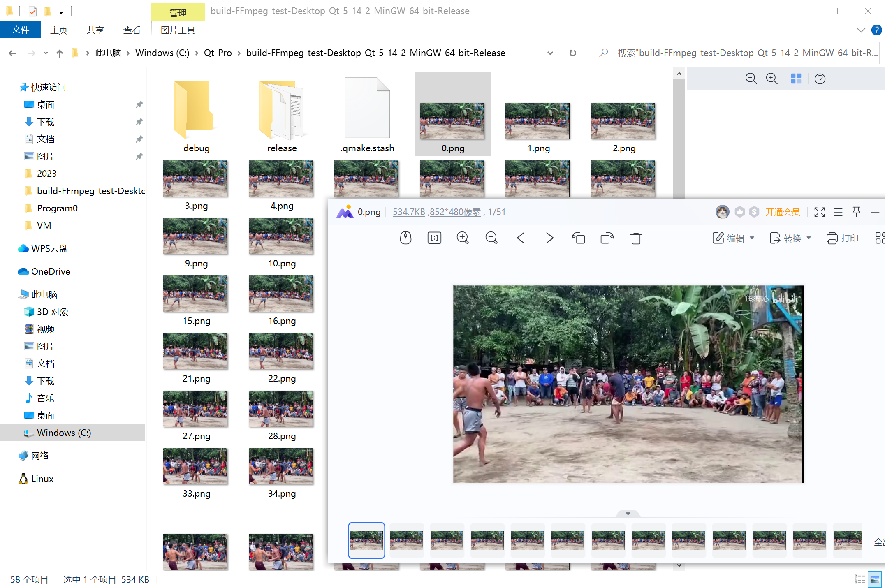Enter fullscreen mode in image viewer
The width and height of the screenshot is (885, 588).
pyautogui.click(x=819, y=212)
